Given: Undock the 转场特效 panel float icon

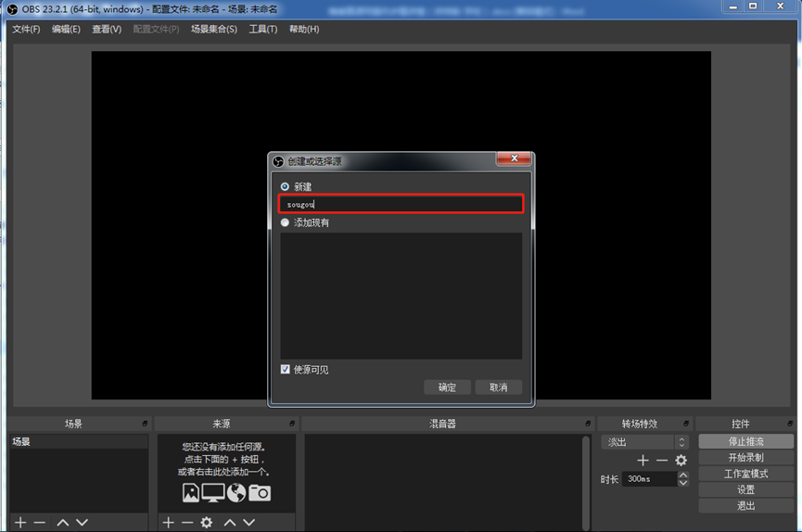Looking at the screenshot, I should pos(686,424).
